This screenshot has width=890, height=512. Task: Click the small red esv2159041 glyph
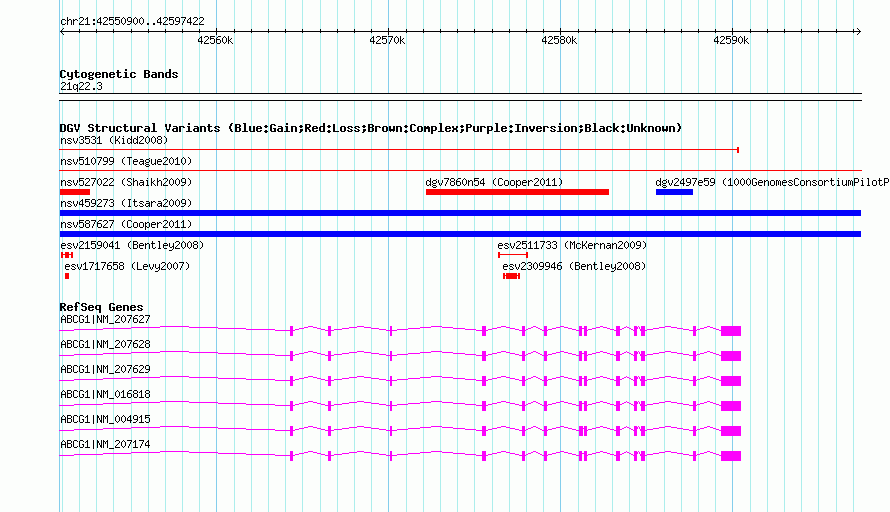pos(67,255)
